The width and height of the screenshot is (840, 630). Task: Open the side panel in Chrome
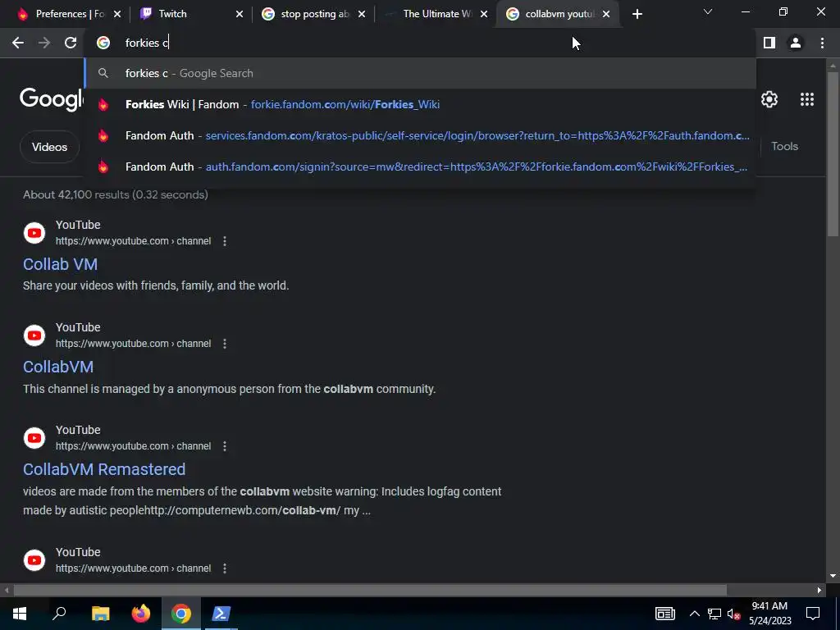tap(769, 43)
